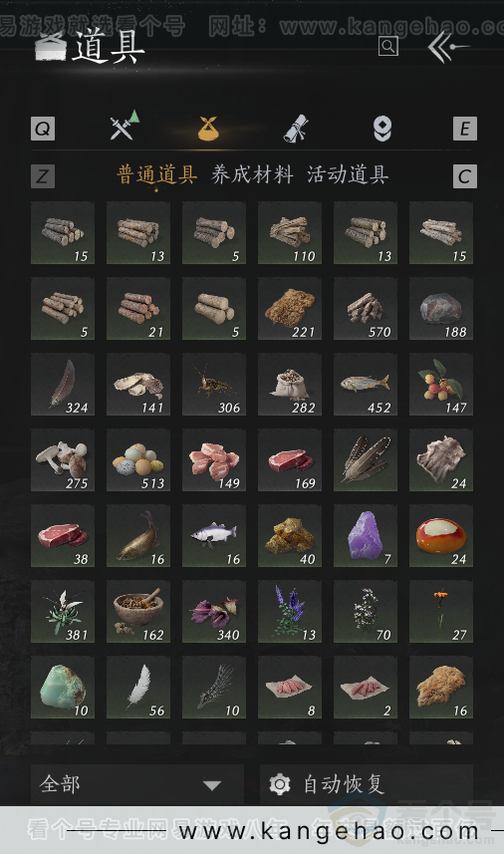Expand the 全部 filter dropdown
The width and height of the screenshot is (504, 855).
136,784
